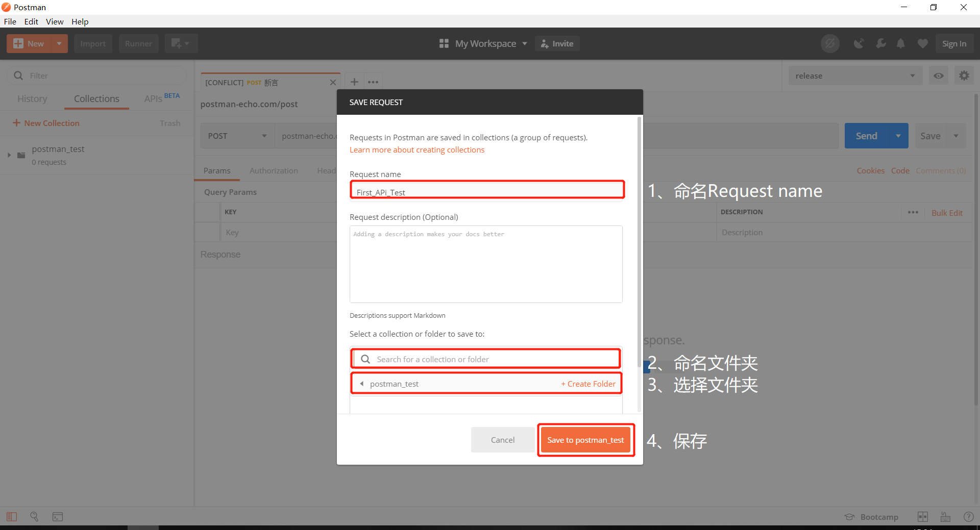
Task: Toggle the two-pane layout icon
Action: tap(923, 517)
